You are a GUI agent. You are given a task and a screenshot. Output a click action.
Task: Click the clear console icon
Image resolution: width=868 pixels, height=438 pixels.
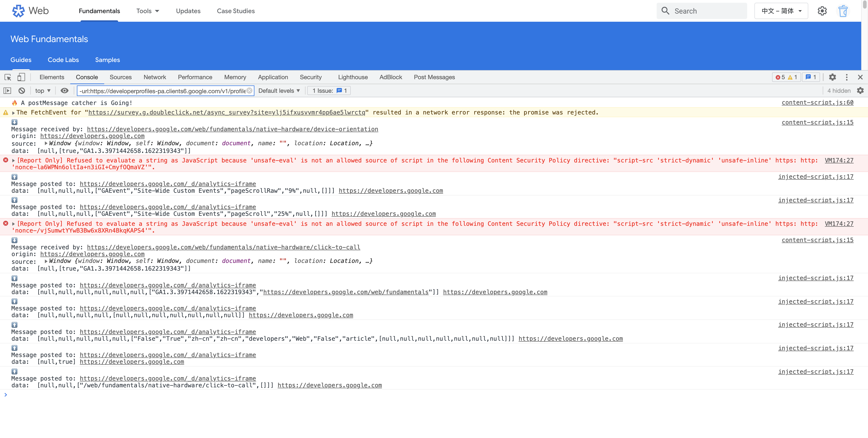[x=21, y=91]
